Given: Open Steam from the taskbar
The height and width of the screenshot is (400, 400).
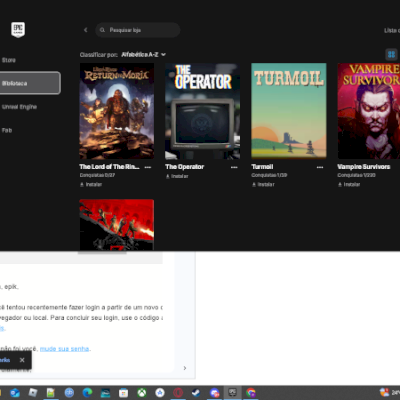Looking at the screenshot, I should (196, 393).
